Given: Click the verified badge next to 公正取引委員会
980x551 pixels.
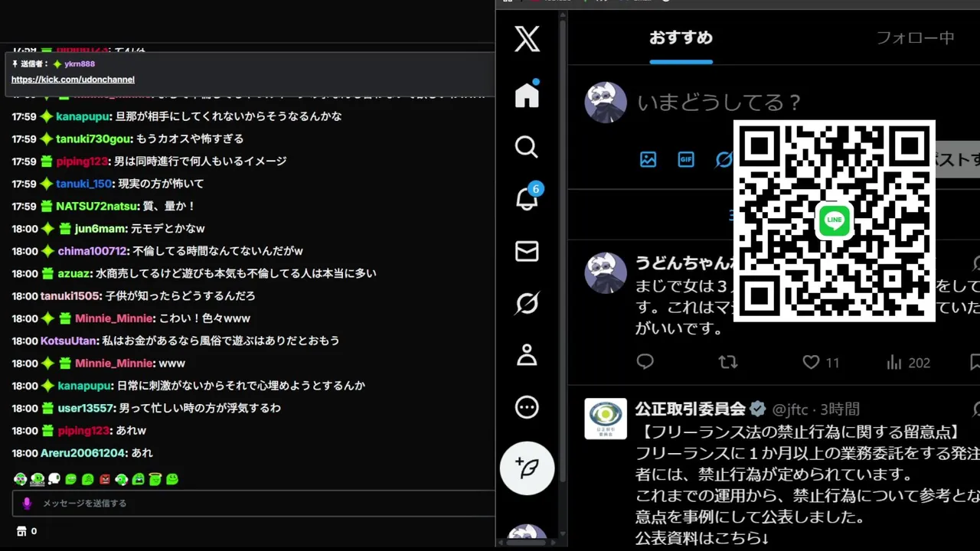Looking at the screenshot, I should [x=758, y=409].
